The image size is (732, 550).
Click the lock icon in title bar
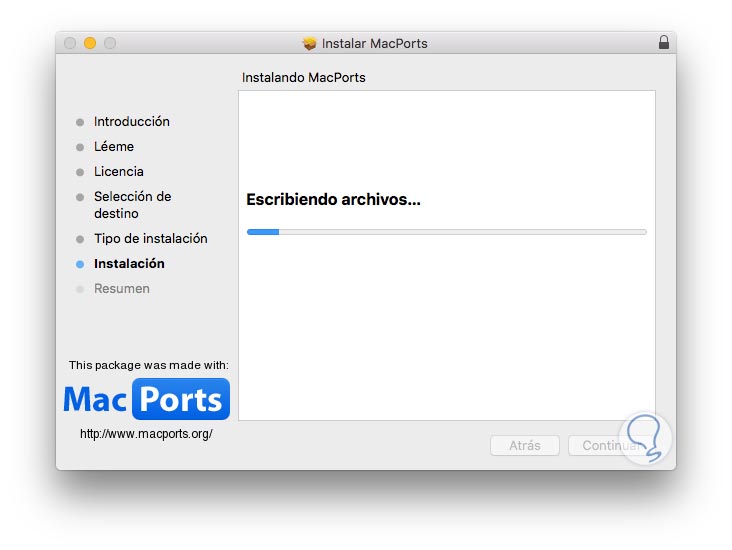point(663,42)
